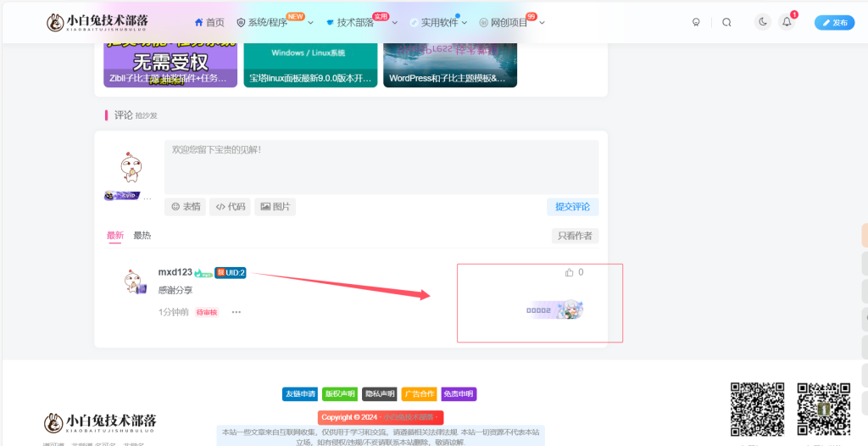Image resolution: width=868 pixels, height=446 pixels.
Task: Switch to the 最热 comments tab
Action: pyautogui.click(x=142, y=236)
